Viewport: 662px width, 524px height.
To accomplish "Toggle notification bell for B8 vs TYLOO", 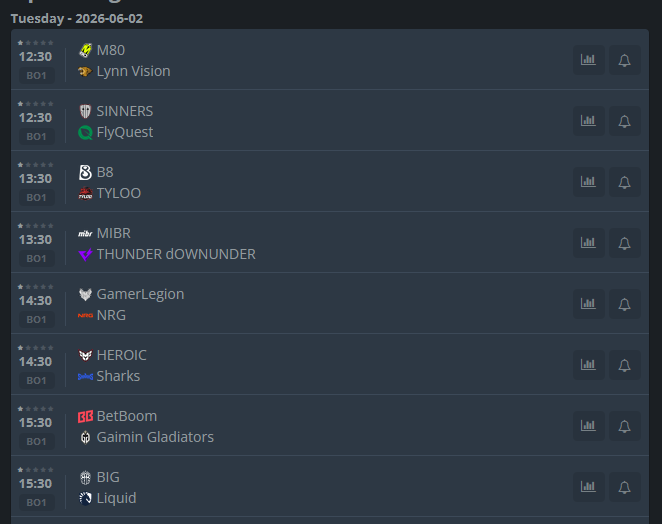I will [x=624, y=182].
